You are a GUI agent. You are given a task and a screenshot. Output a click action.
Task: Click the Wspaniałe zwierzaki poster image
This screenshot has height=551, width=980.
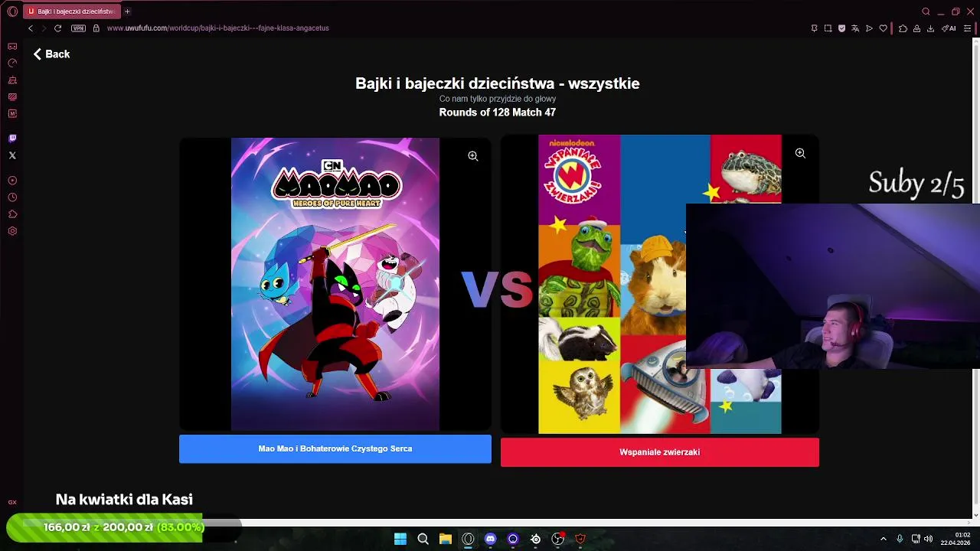coord(659,284)
